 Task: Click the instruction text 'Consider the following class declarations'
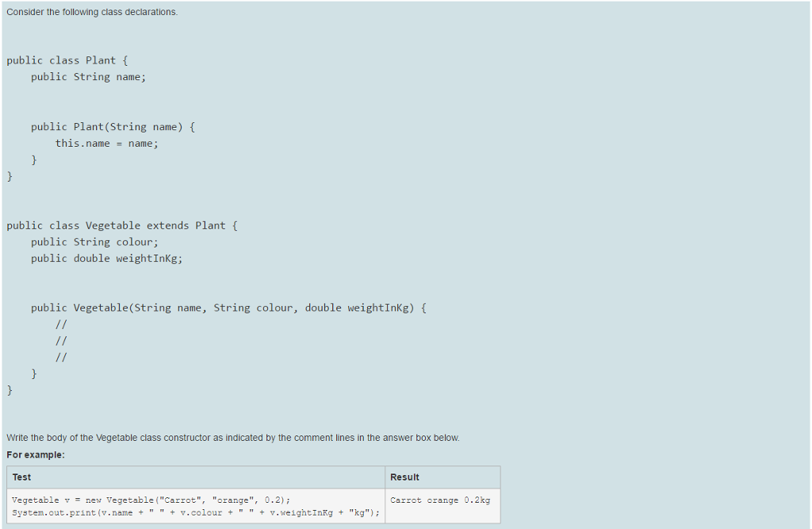click(91, 12)
